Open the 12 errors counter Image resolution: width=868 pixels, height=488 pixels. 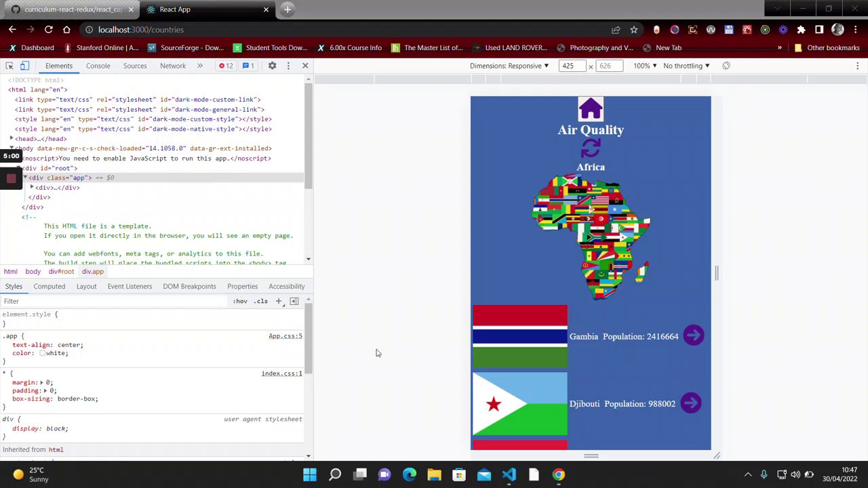coord(226,66)
